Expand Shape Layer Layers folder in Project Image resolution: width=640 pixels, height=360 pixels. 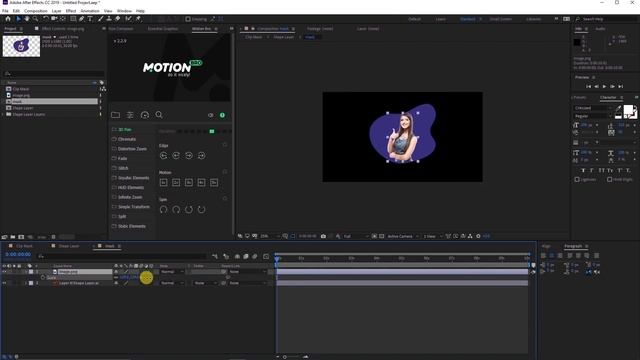tap(3, 115)
